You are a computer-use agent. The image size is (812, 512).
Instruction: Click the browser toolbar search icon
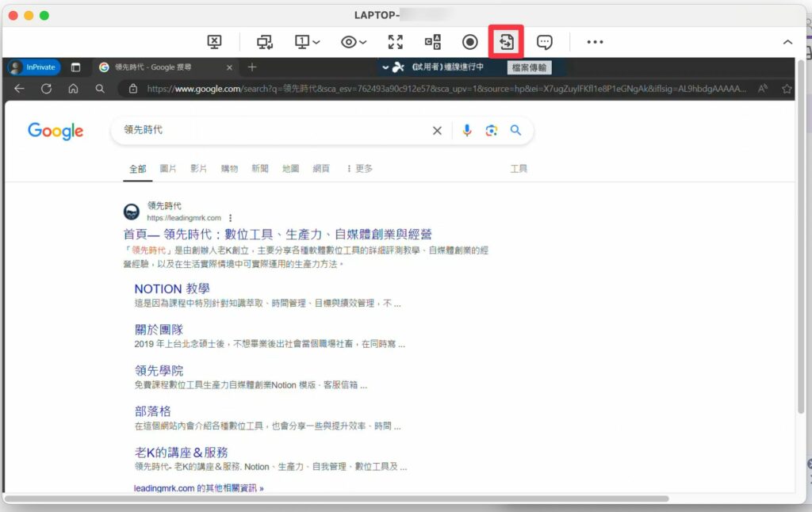[x=100, y=89]
